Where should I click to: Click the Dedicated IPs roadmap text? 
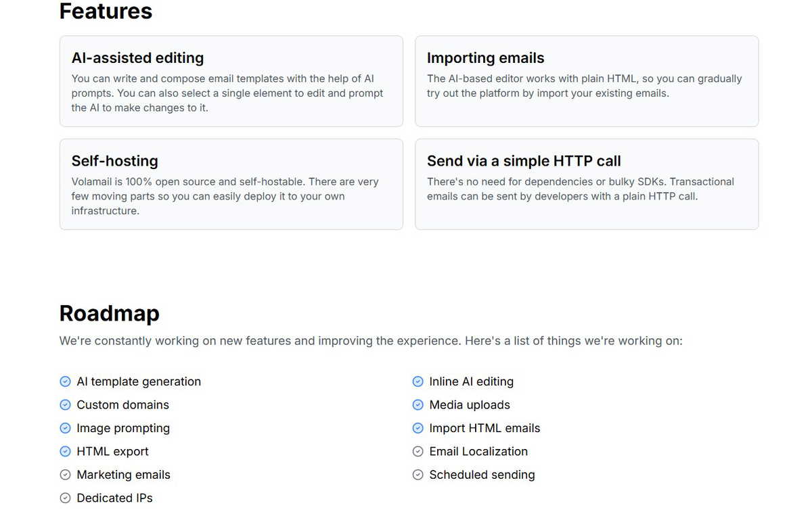pyautogui.click(x=114, y=498)
